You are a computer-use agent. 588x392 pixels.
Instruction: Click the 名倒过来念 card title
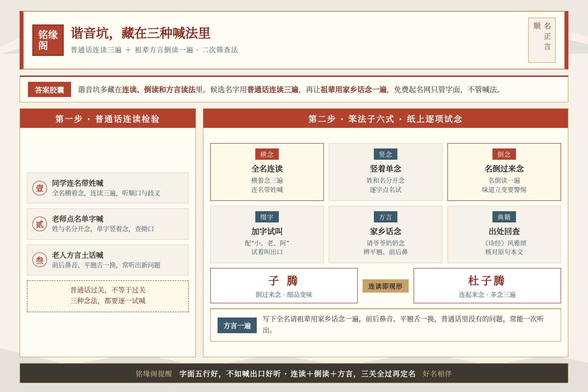(504, 169)
